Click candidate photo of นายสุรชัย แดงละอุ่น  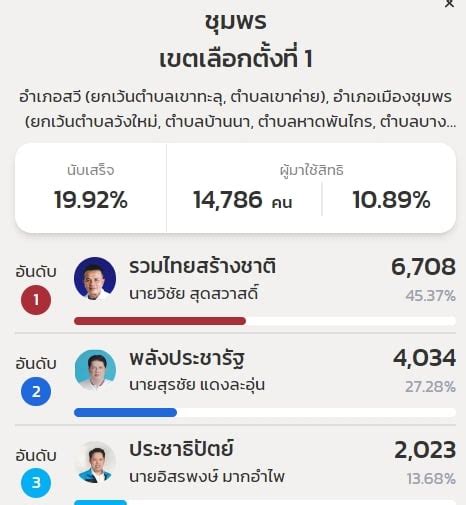[x=95, y=370]
